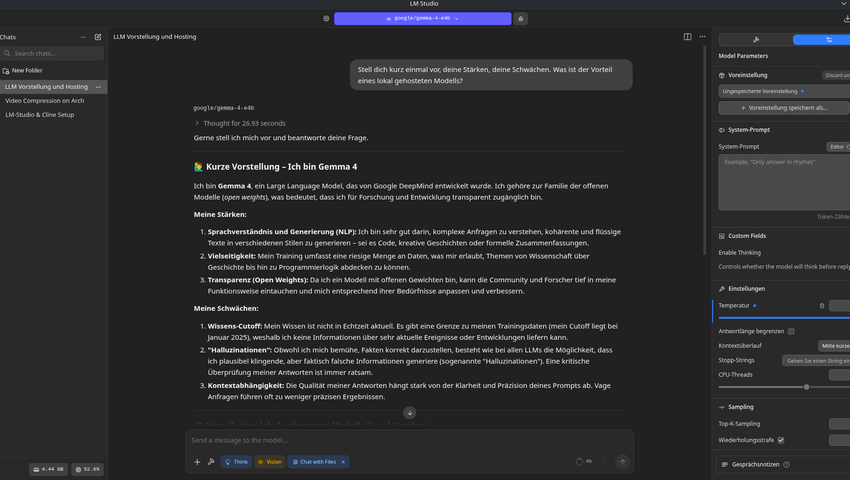Click the Chat with Files chip
850x480 pixels.
(x=314, y=462)
